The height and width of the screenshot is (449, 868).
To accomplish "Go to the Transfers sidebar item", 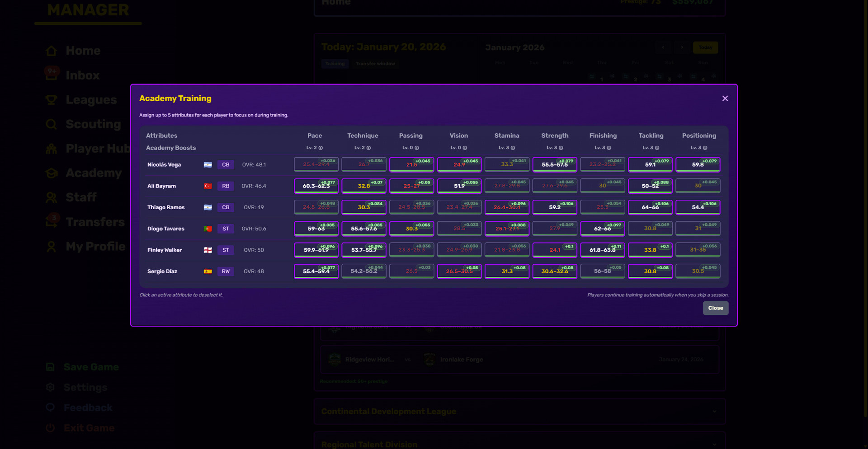I will pyautogui.click(x=94, y=222).
